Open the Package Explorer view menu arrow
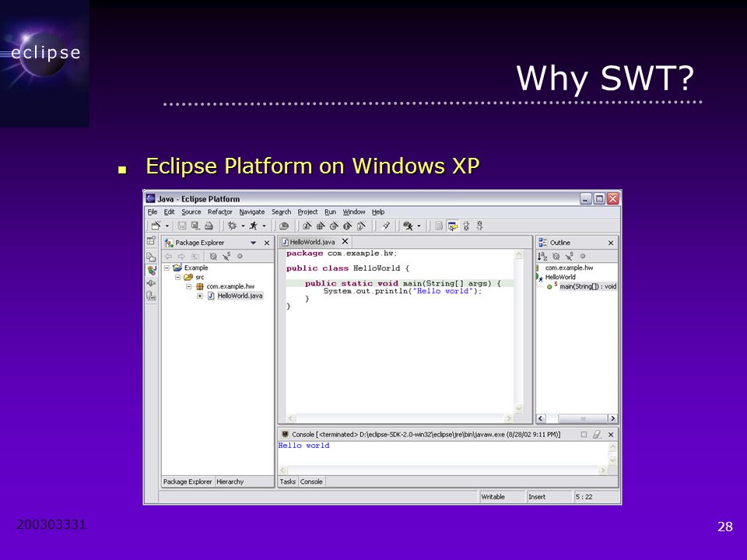The image size is (747, 560). coord(254,243)
